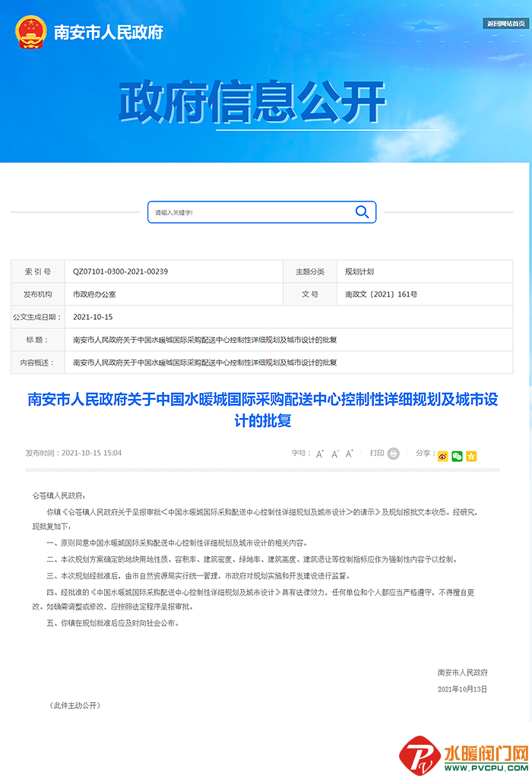Share article to Weibo
The height and width of the screenshot is (779, 532).
point(442,456)
